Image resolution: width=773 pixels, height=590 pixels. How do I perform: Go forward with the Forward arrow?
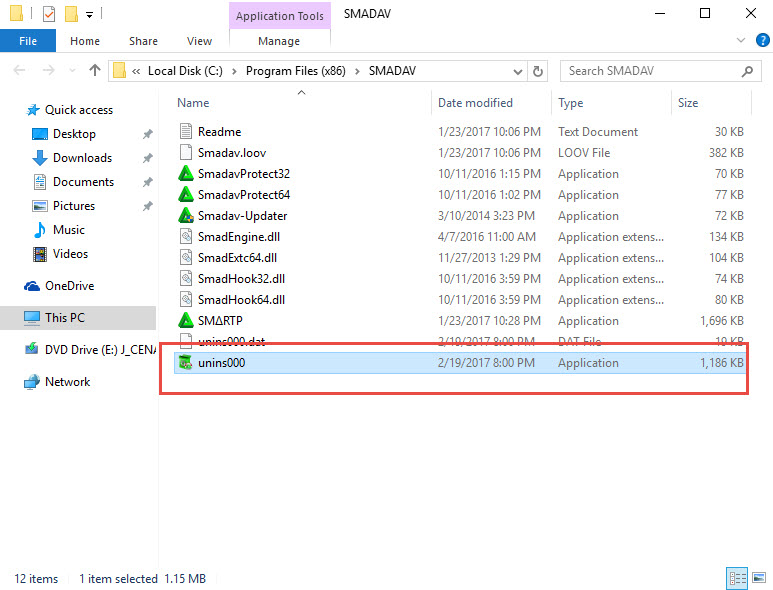48,70
